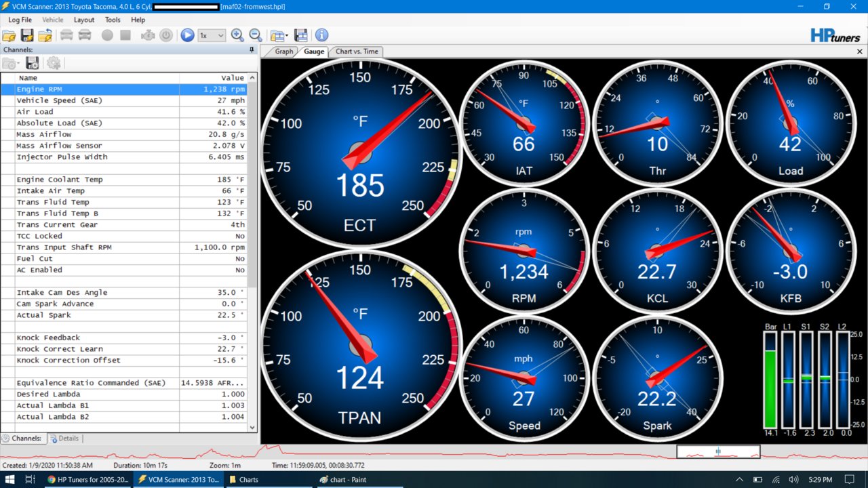Click the save layout icon
Viewport: 868px width, 488px height.
pyautogui.click(x=301, y=35)
